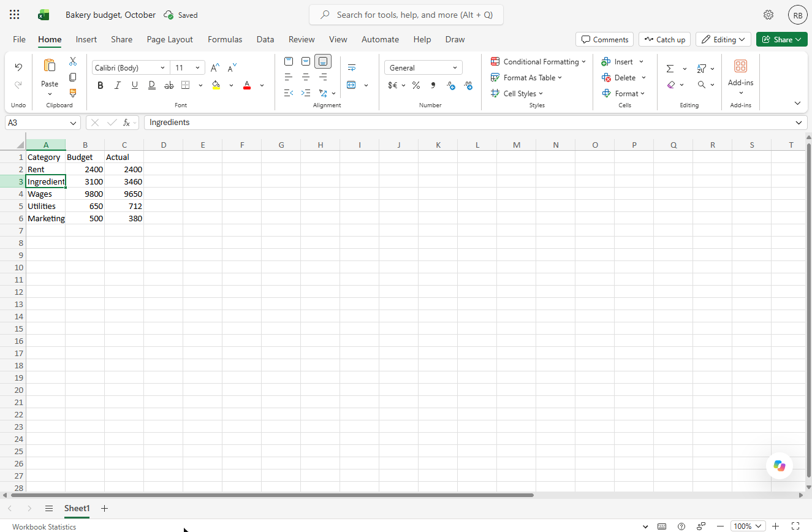Screen dimensions: 812x532
Task: Open the Feedback icon in status bar
Action: pyautogui.click(x=701, y=526)
